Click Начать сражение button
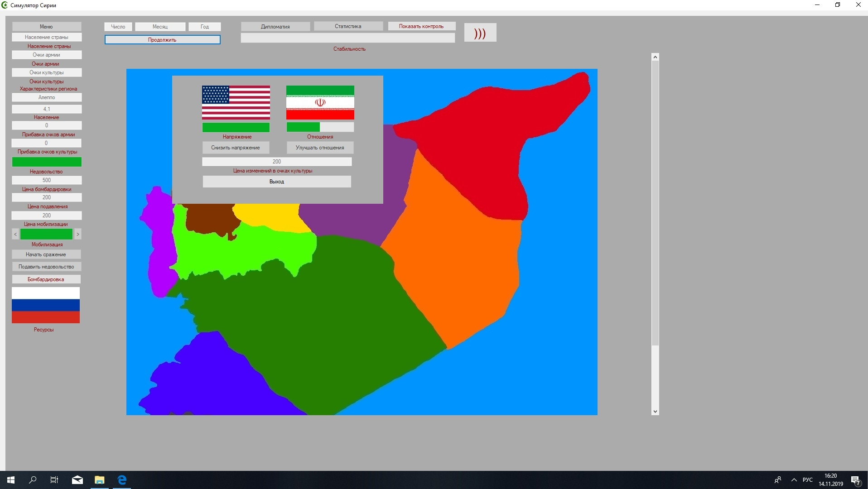Image resolution: width=868 pixels, height=489 pixels. coord(46,254)
